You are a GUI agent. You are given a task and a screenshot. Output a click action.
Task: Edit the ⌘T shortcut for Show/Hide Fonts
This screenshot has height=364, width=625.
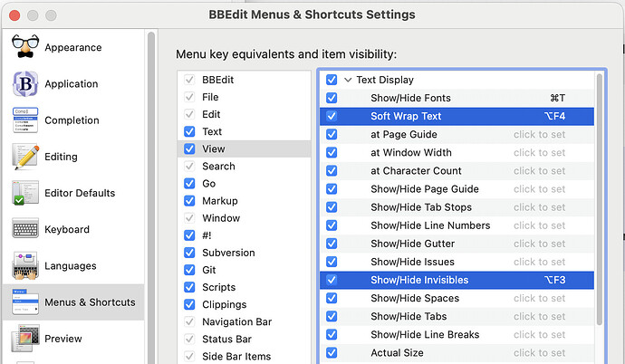tap(557, 98)
